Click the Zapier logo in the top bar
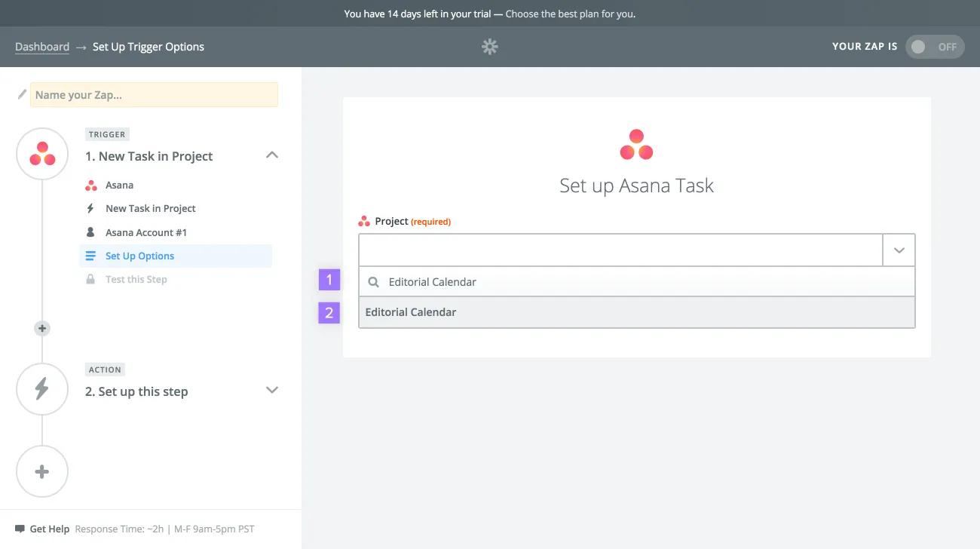This screenshot has height=549, width=980. [489, 46]
